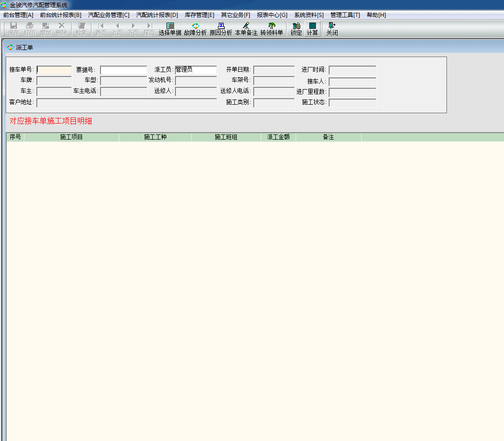Open the 库存管理[E] menu
This screenshot has height=441, width=504.
point(199,15)
